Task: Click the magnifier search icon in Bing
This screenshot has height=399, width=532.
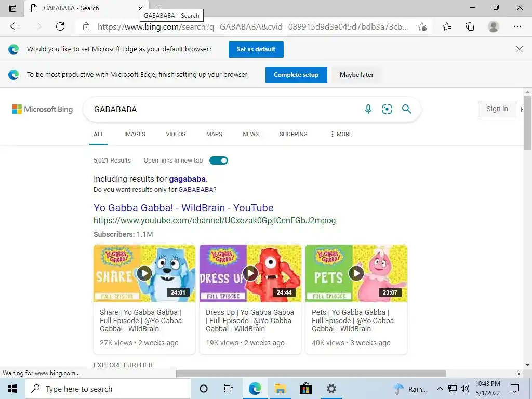Action: point(406,109)
